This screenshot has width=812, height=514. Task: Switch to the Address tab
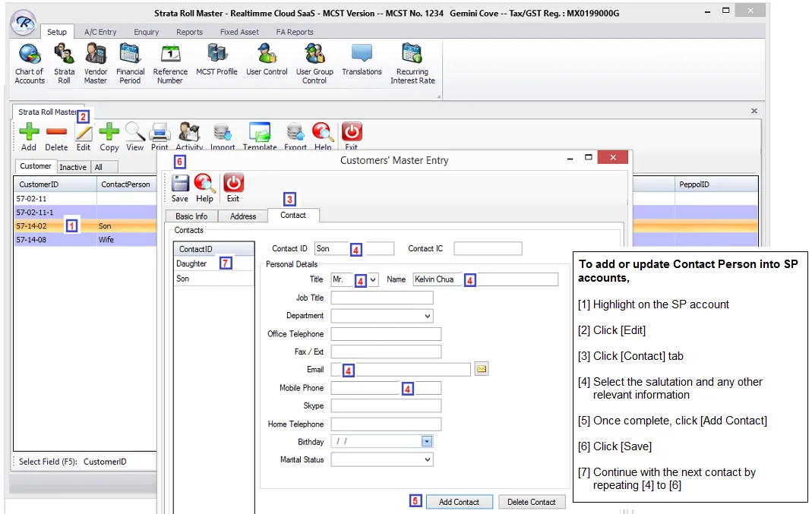click(243, 216)
